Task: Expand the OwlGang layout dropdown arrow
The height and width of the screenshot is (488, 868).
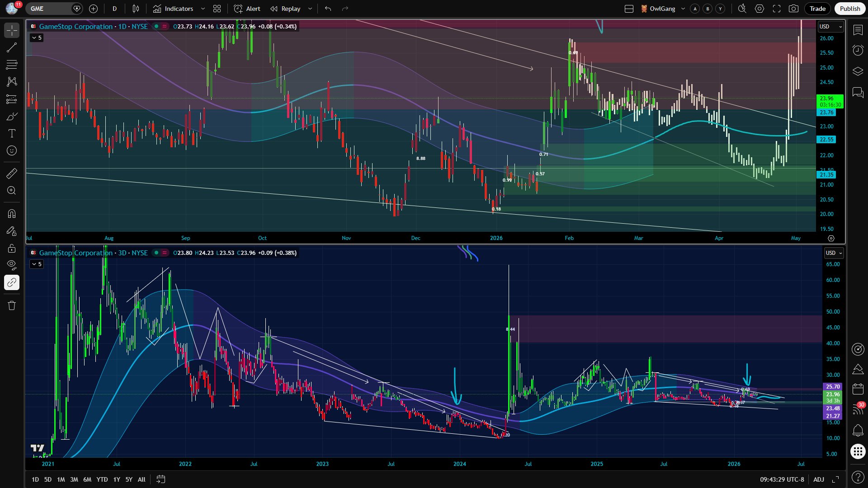Action: [683, 9]
